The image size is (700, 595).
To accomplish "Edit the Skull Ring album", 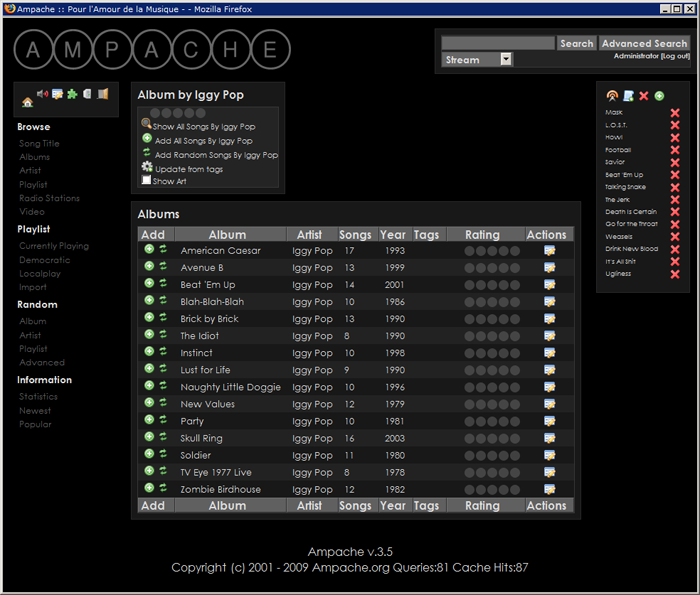I will click(x=550, y=438).
